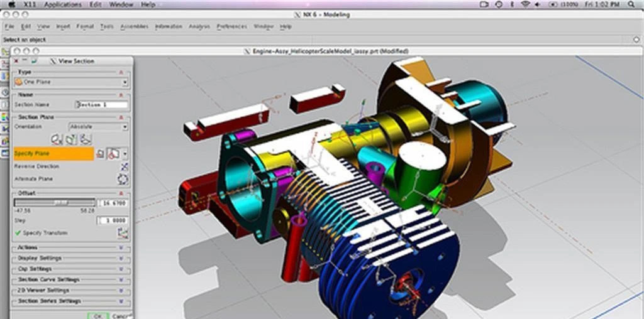Click the Cancel button in View Section
Image resolution: width=644 pixels, height=319 pixels.
121,316
